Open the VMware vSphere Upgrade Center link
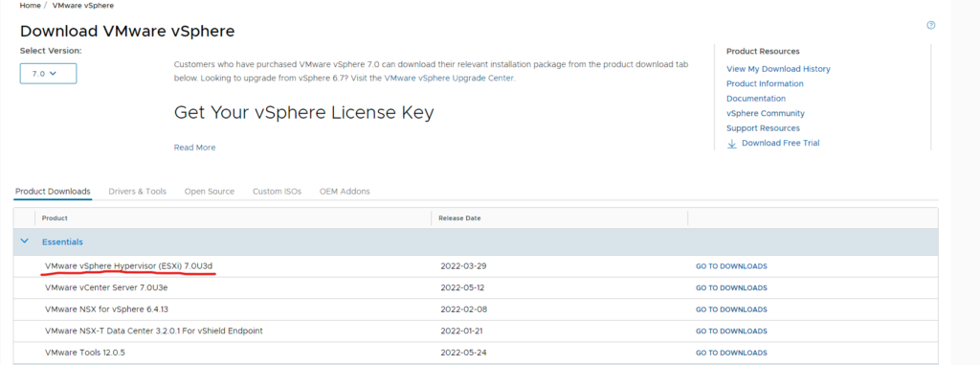This screenshot has width=980, height=365. (x=449, y=79)
